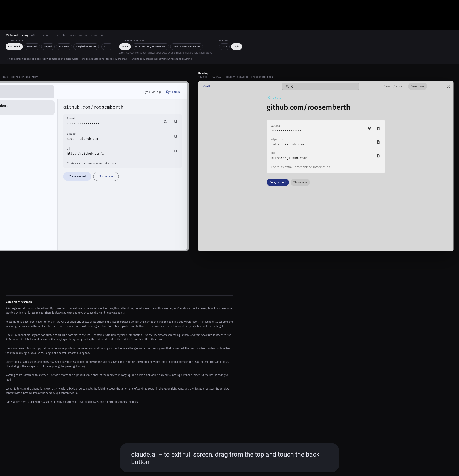
Task: Click Copy secret in the foldable pane
Action: pyautogui.click(x=77, y=176)
